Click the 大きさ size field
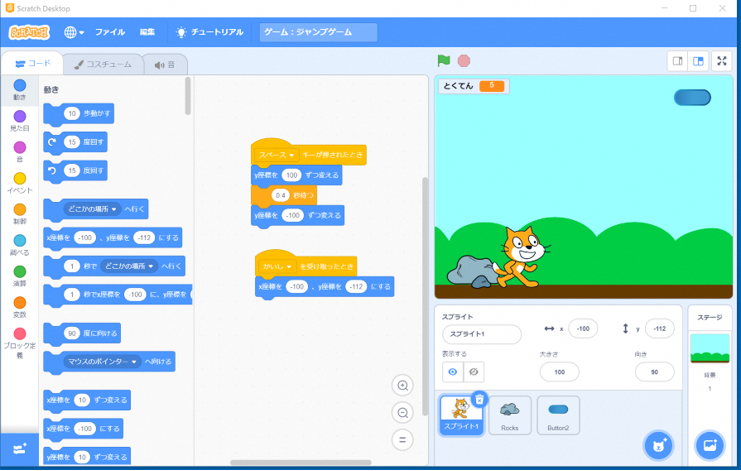Image resolution: width=741 pixels, height=471 pixels. pyautogui.click(x=560, y=372)
